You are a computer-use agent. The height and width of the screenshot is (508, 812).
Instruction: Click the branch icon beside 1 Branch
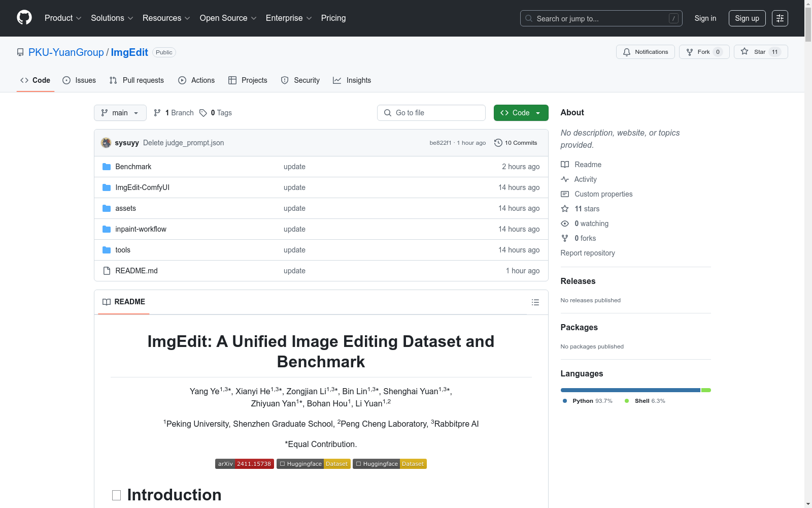157,113
